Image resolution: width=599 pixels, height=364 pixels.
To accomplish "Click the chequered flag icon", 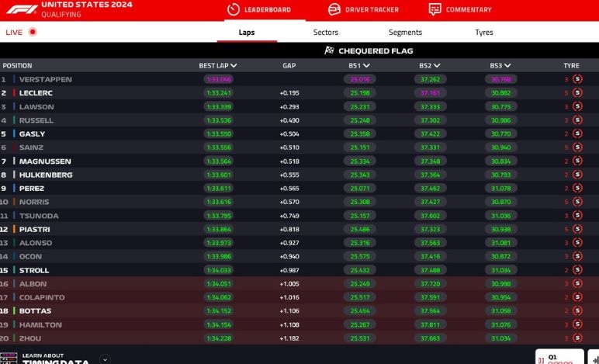I will (329, 50).
